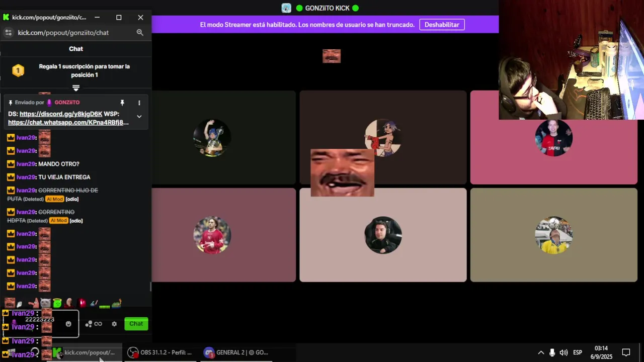The width and height of the screenshot is (644, 362).
Task: Insert the green halo blob emote
Action: click(x=57, y=303)
